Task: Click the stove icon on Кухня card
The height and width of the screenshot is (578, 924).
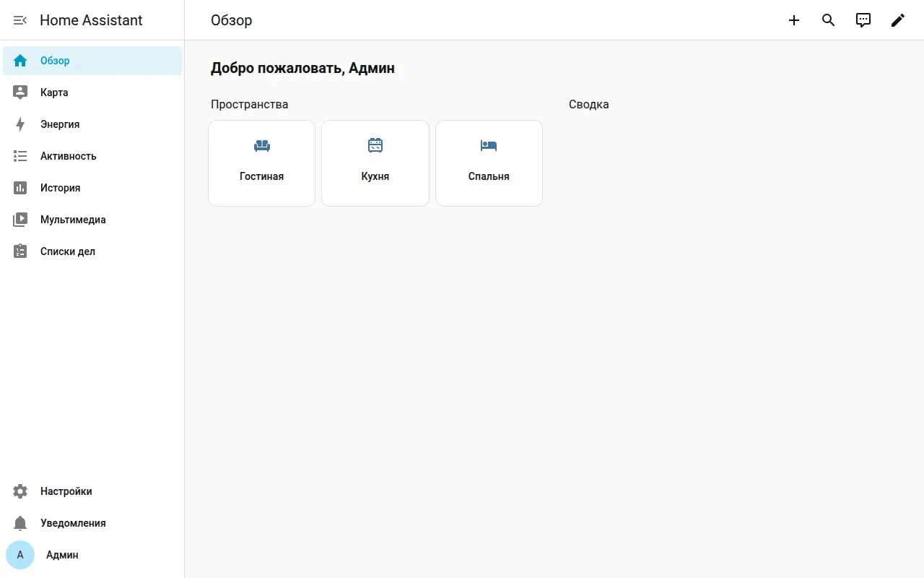Action: pos(375,145)
